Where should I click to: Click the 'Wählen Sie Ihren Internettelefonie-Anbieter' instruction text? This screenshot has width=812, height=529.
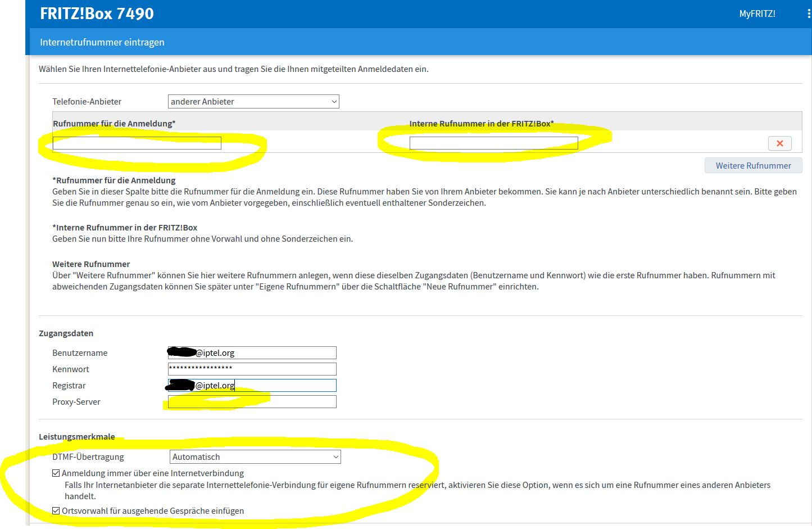(234, 69)
